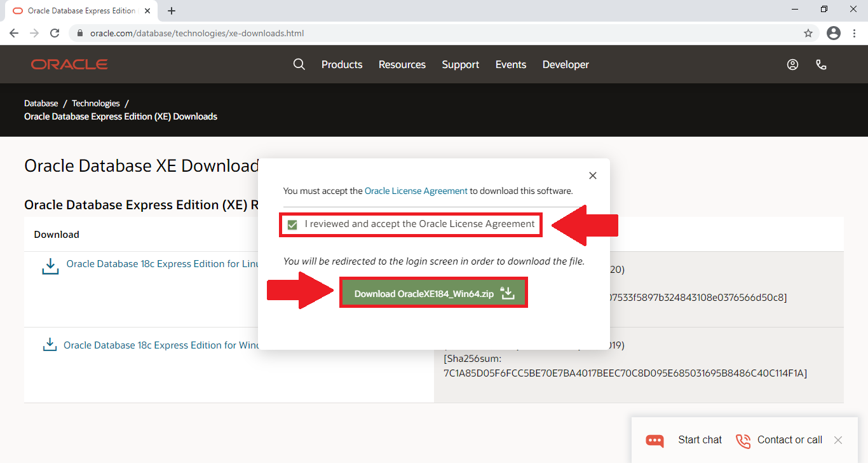Click the browser forward arrow
Viewport: 868px width, 463px height.
click(x=34, y=33)
